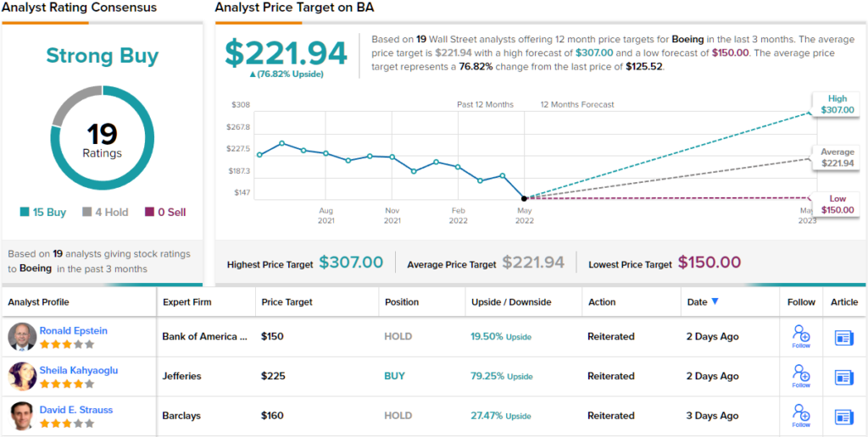Image resolution: width=868 pixels, height=437 pixels.
Task: Click the Price Target column header
Action: [x=287, y=302]
